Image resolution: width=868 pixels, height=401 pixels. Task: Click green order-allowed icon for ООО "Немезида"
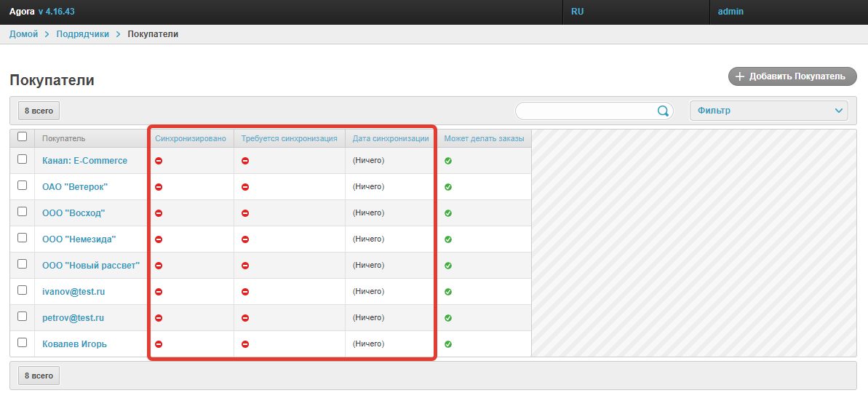(x=448, y=239)
